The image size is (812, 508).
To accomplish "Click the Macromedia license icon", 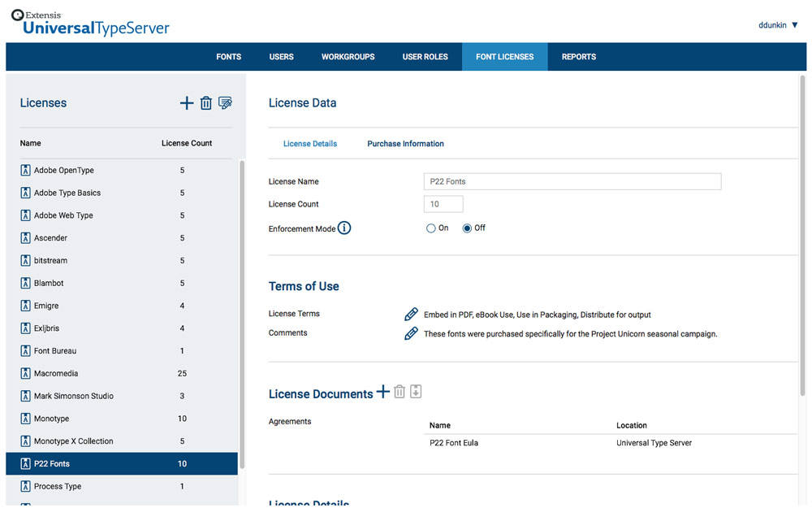I will click(25, 373).
